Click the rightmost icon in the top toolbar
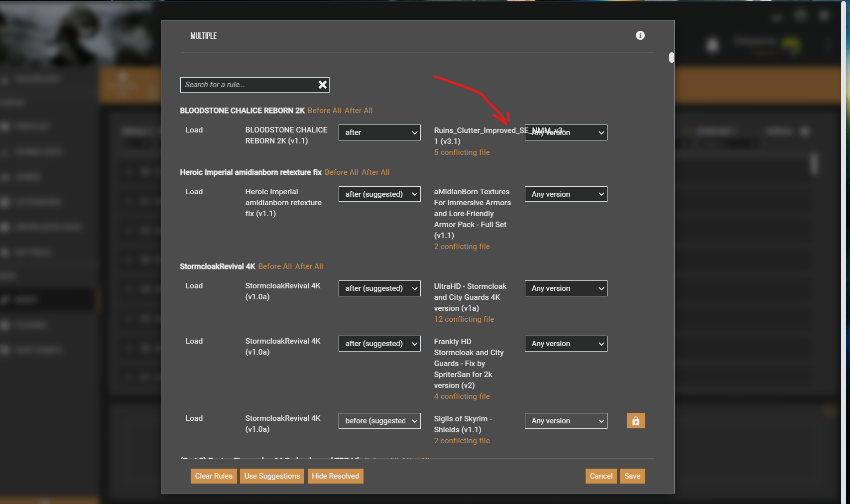 tap(824, 16)
